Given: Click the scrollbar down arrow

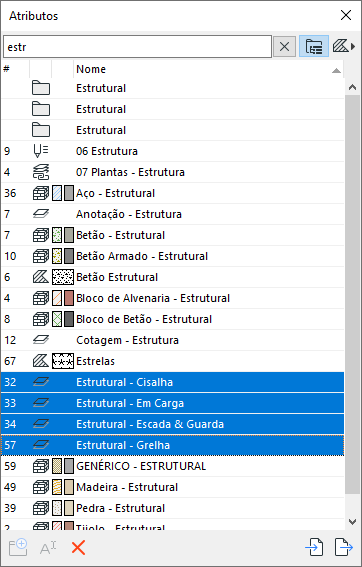Looking at the screenshot, I should (x=353, y=521).
